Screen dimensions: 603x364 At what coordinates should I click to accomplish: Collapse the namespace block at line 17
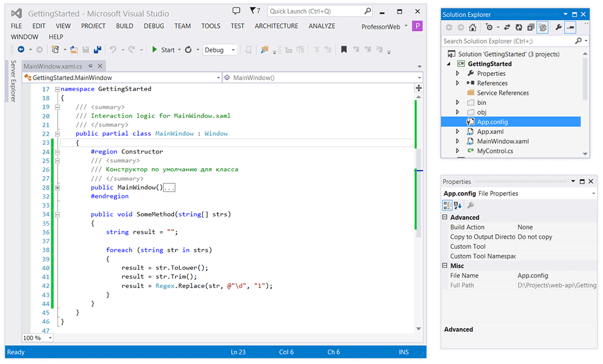pos(57,89)
